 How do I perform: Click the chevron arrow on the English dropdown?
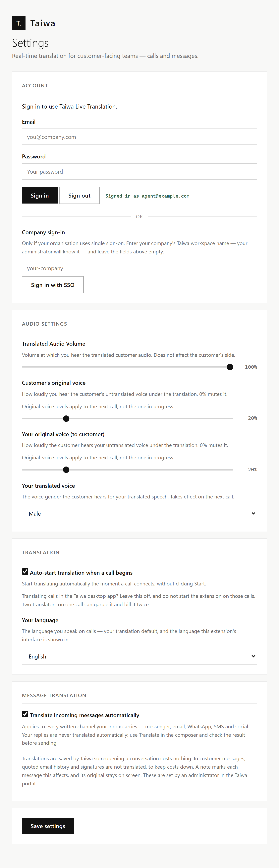click(253, 656)
